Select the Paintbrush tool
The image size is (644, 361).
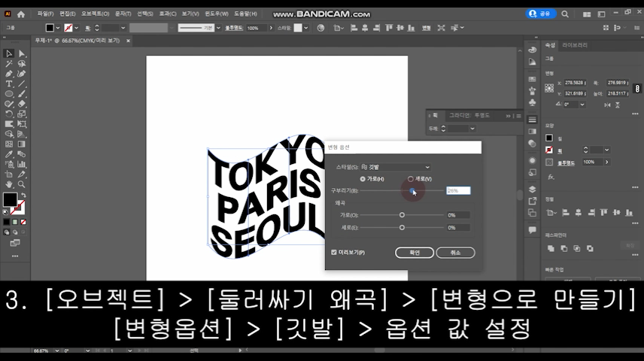point(22,94)
